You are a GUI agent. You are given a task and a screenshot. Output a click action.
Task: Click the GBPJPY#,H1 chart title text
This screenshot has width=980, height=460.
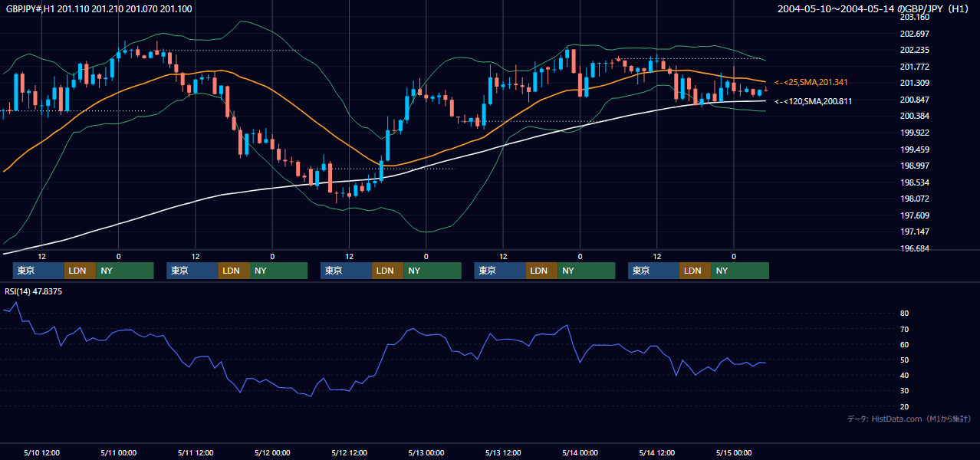click(100, 8)
